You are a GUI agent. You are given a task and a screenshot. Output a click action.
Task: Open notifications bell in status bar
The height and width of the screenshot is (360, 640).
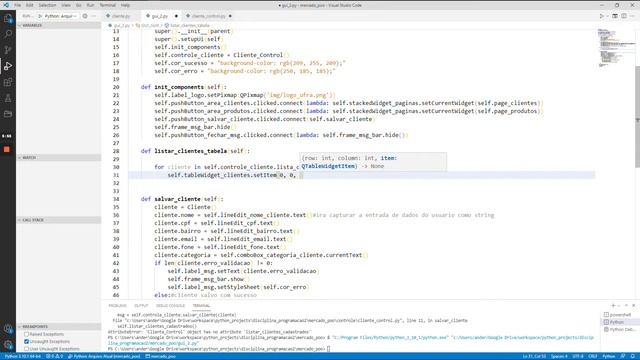(633, 356)
